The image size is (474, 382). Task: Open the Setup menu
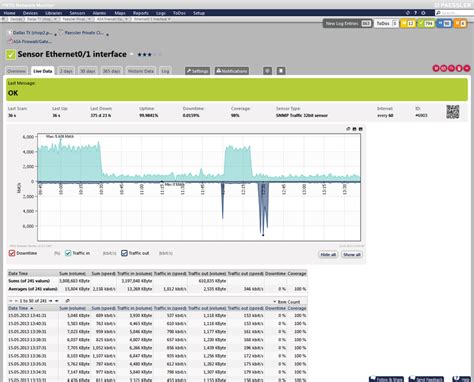pyautogui.click(x=199, y=13)
